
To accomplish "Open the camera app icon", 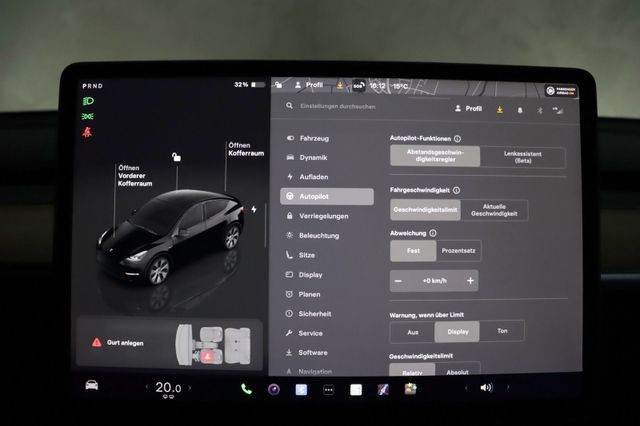I will tap(273, 388).
